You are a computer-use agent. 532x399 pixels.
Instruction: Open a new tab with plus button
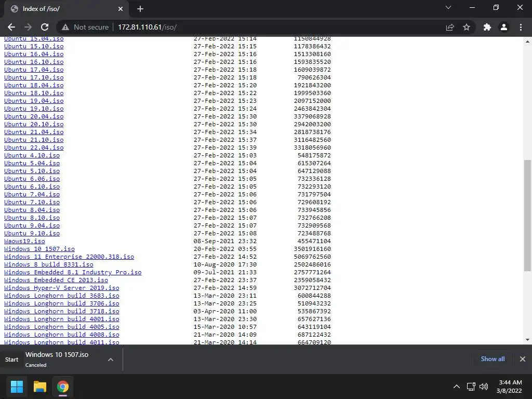pyautogui.click(x=140, y=9)
